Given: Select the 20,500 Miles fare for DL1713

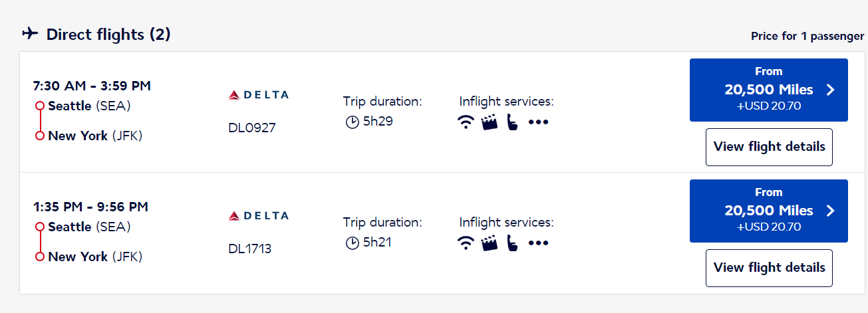Looking at the screenshot, I should pyautogui.click(x=768, y=211).
